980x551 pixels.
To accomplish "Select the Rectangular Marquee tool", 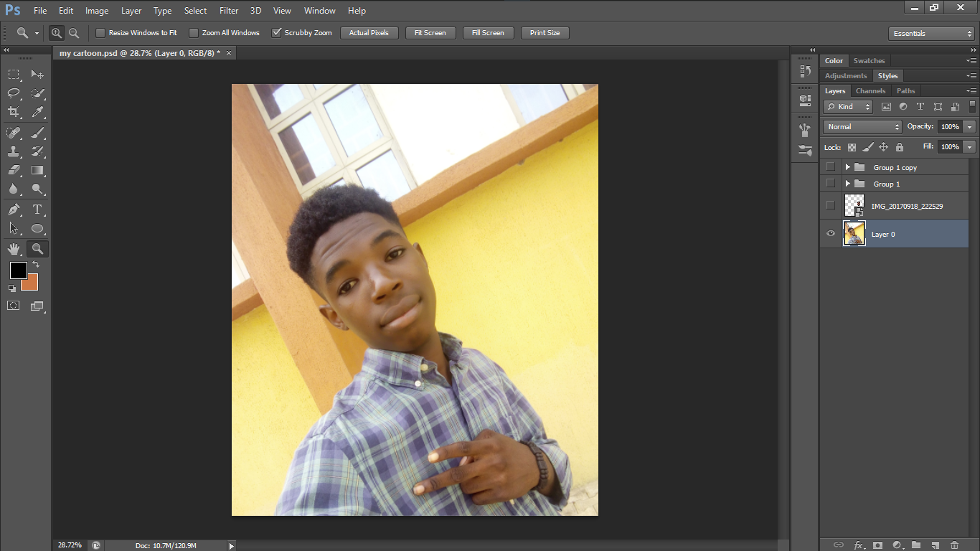I will coord(14,74).
